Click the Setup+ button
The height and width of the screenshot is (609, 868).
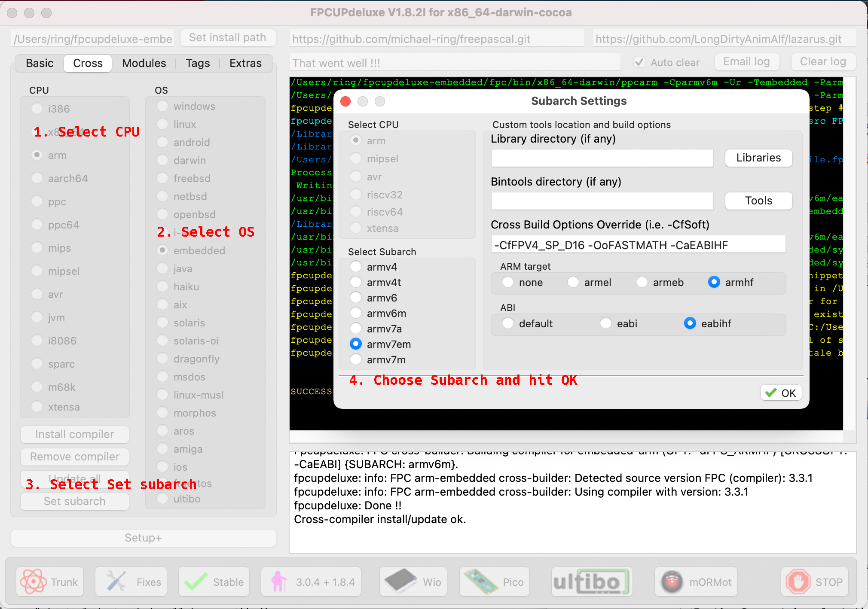click(x=144, y=538)
